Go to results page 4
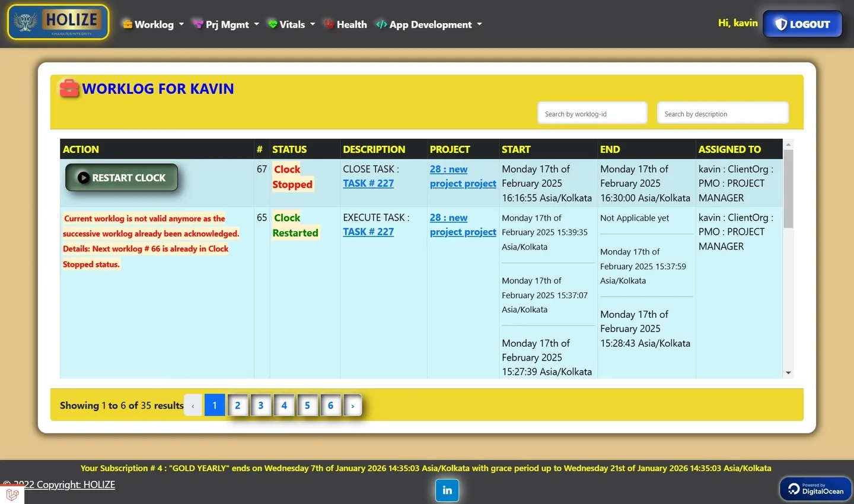The height and width of the screenshot is (504, 854). (x=284, y=405)
